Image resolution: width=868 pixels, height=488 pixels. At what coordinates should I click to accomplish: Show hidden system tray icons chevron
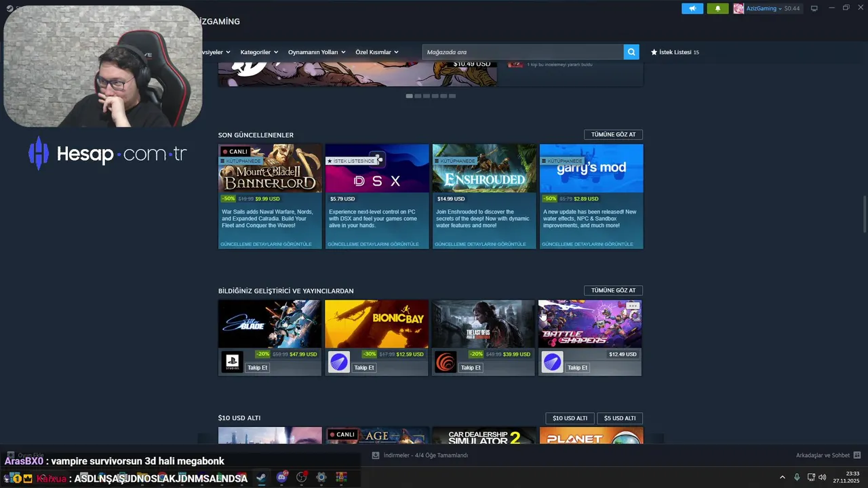point(782,477)
